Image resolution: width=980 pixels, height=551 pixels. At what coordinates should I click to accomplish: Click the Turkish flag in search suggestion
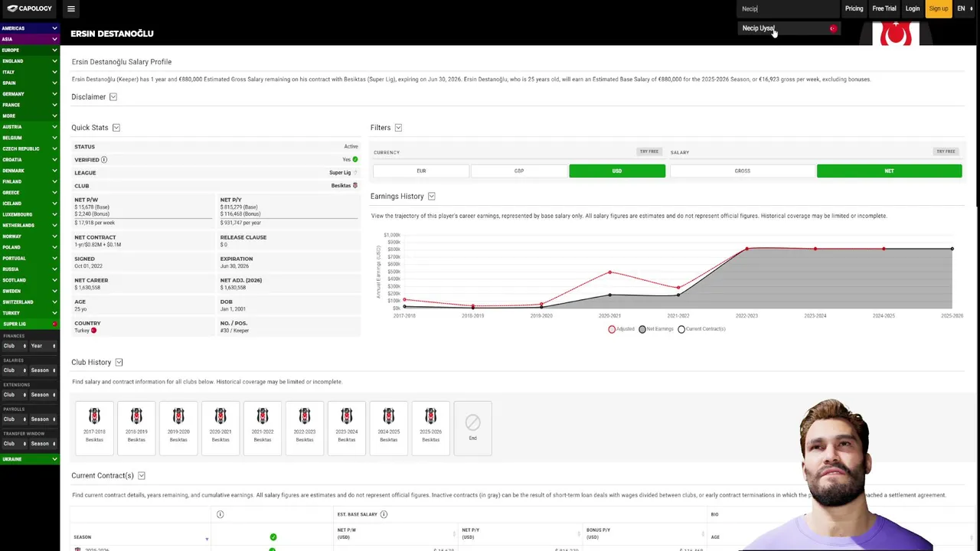(833, 28)
